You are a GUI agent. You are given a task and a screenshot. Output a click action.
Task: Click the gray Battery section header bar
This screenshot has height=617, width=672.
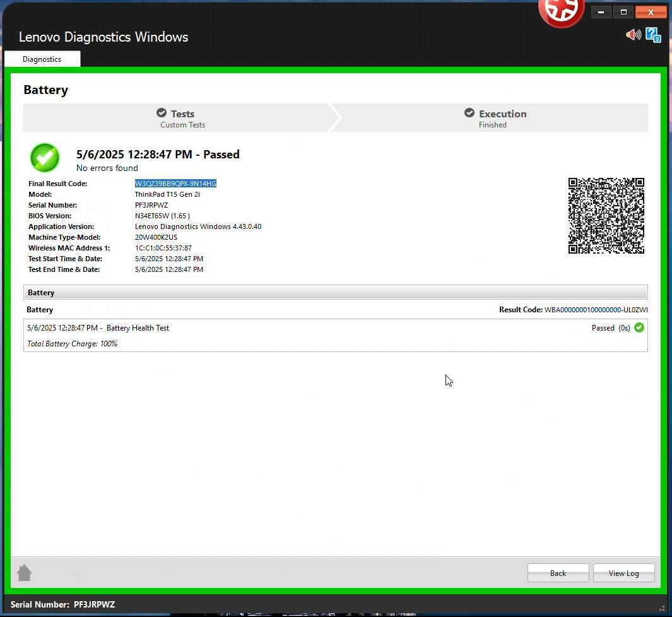[x=336, y=292]
